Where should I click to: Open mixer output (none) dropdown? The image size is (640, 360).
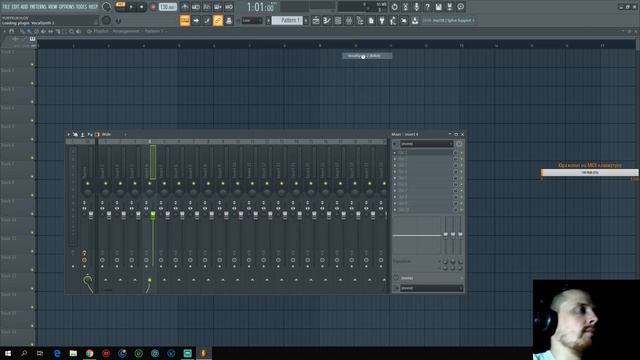431,288
